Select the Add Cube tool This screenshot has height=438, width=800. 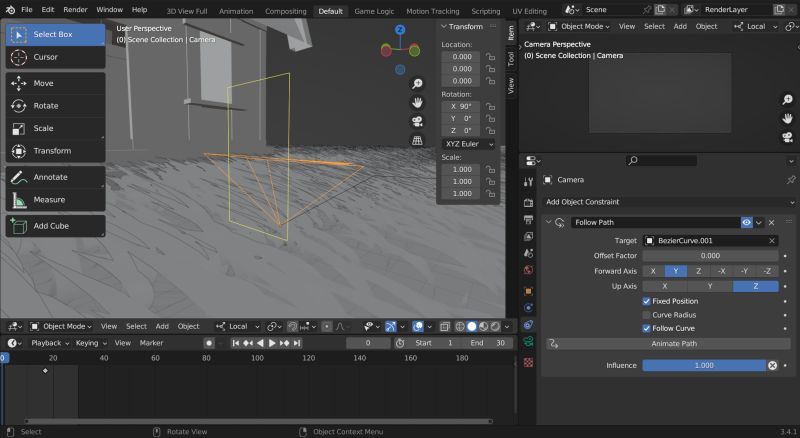(x=55, y=226)
